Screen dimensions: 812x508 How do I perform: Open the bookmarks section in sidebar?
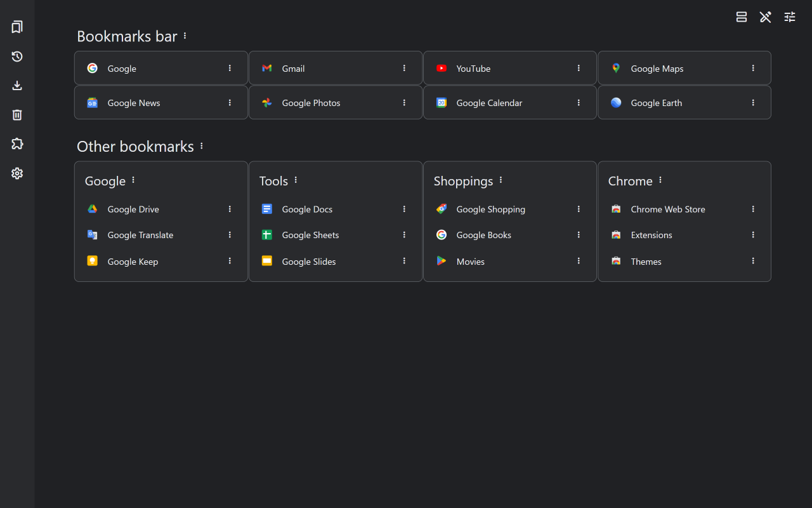pos(17,27)
